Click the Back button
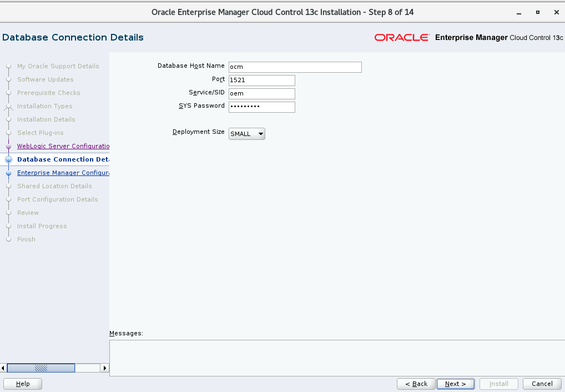This screenshot has height=392, width=565. tap(416, 384)
